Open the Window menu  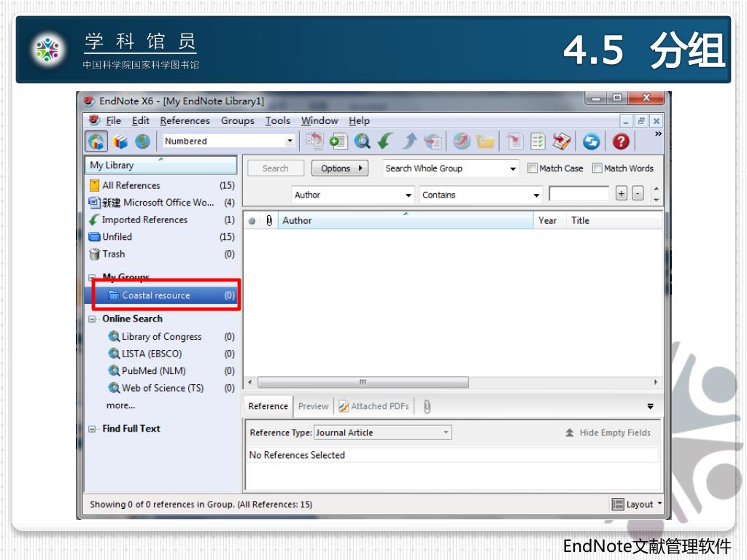320,120
